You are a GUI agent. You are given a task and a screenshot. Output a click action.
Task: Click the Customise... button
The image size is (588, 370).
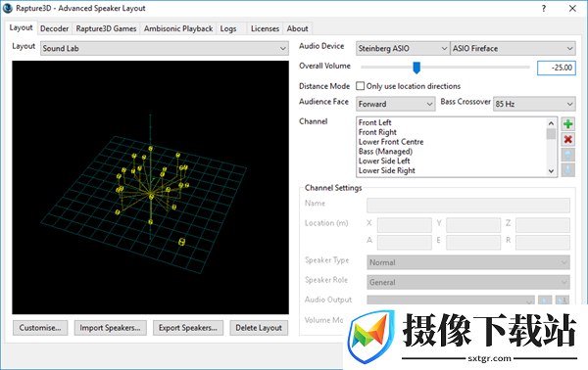40,328
